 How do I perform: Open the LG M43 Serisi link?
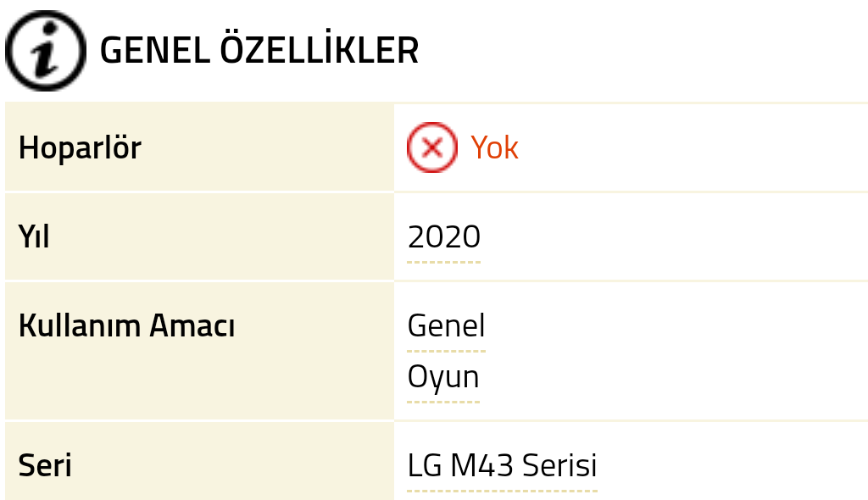pos(502,466)
